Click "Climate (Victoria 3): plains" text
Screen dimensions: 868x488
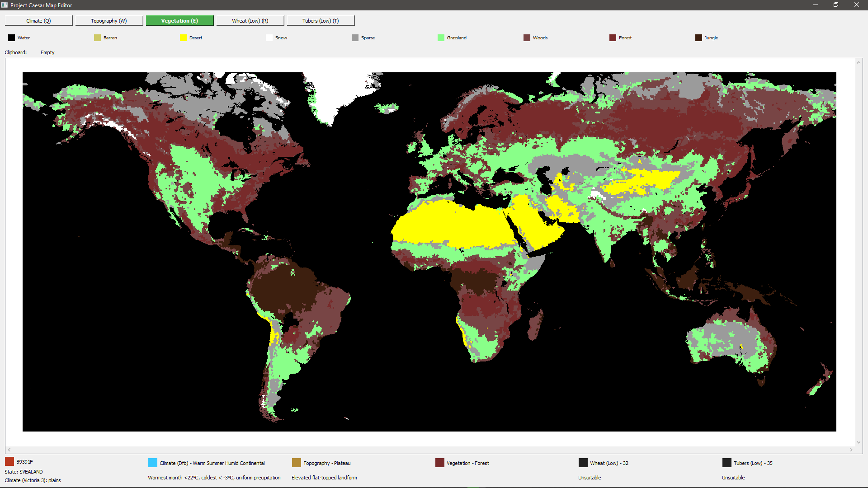33,480
